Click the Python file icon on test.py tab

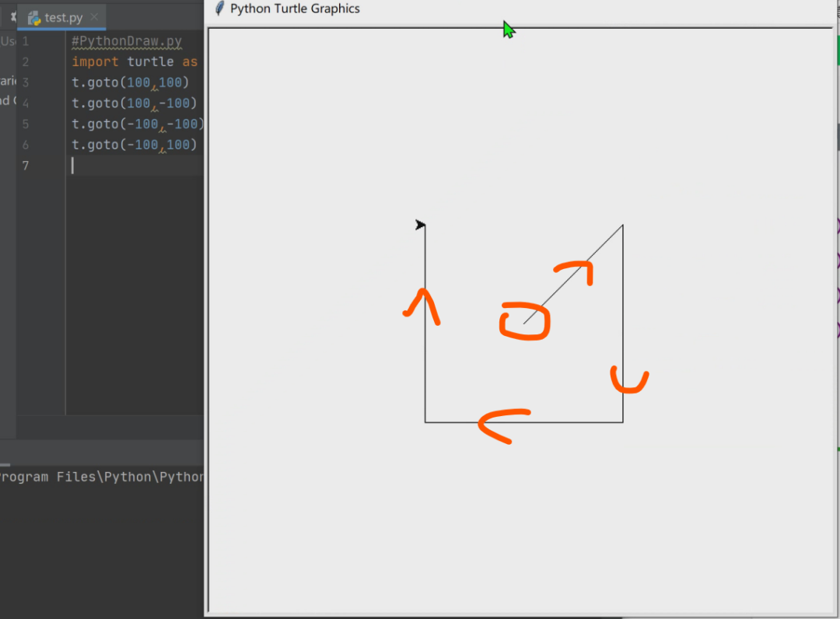(34, 18)
